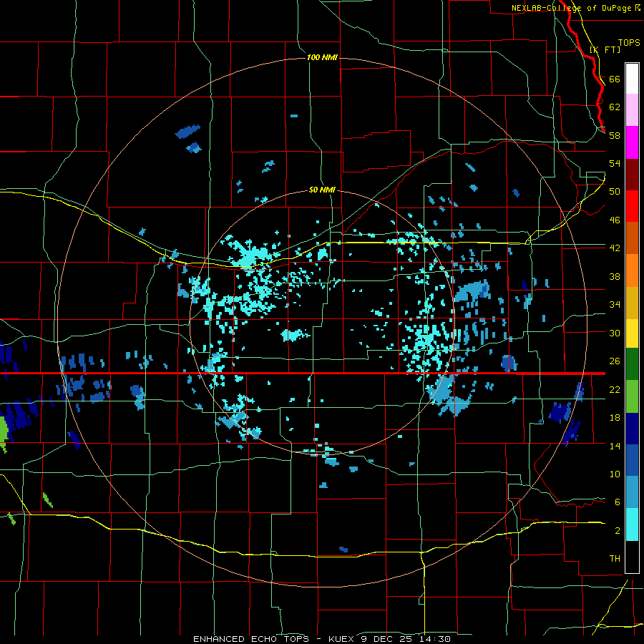The width and height of the screenshot is (644, 644).
Task: Select the legend value "34"
Action: (x=615, y=305)
